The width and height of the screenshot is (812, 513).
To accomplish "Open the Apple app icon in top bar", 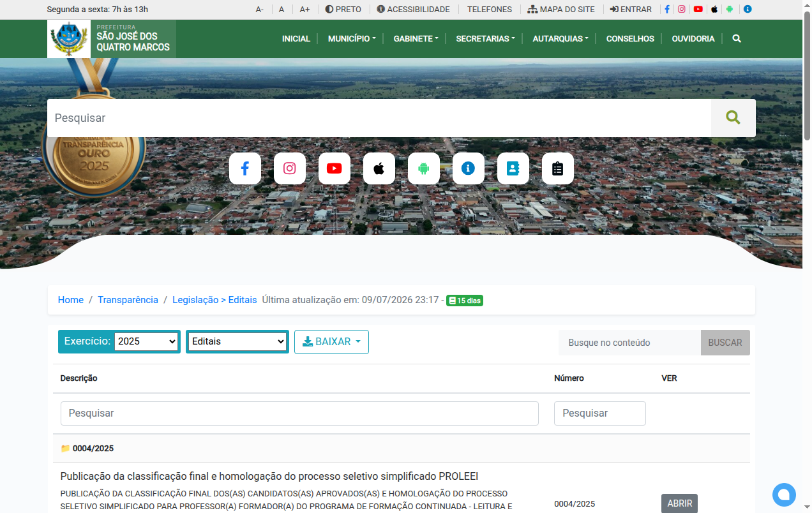I will (x=714, y=10).
